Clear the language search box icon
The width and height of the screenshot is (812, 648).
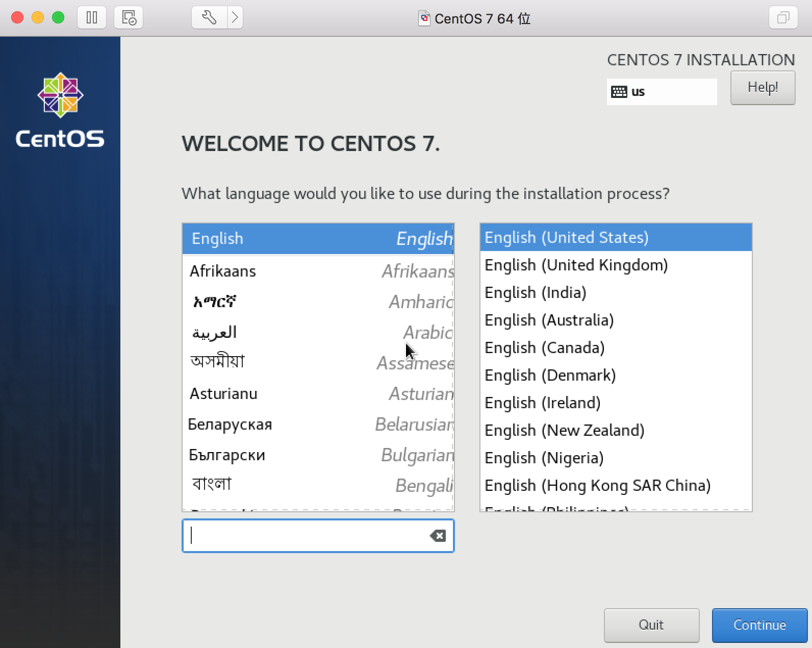tap(438, 536)
